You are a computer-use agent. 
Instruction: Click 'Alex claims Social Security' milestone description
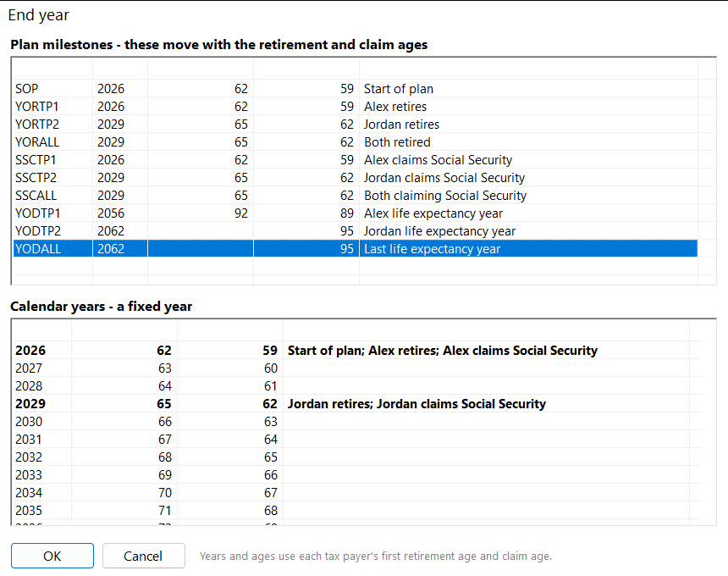(x=438, y=160)
